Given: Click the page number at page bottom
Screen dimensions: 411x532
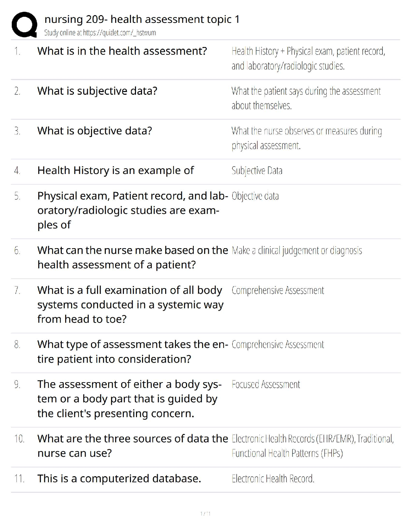Looking at the screenshot, I should tap(205, 514).
